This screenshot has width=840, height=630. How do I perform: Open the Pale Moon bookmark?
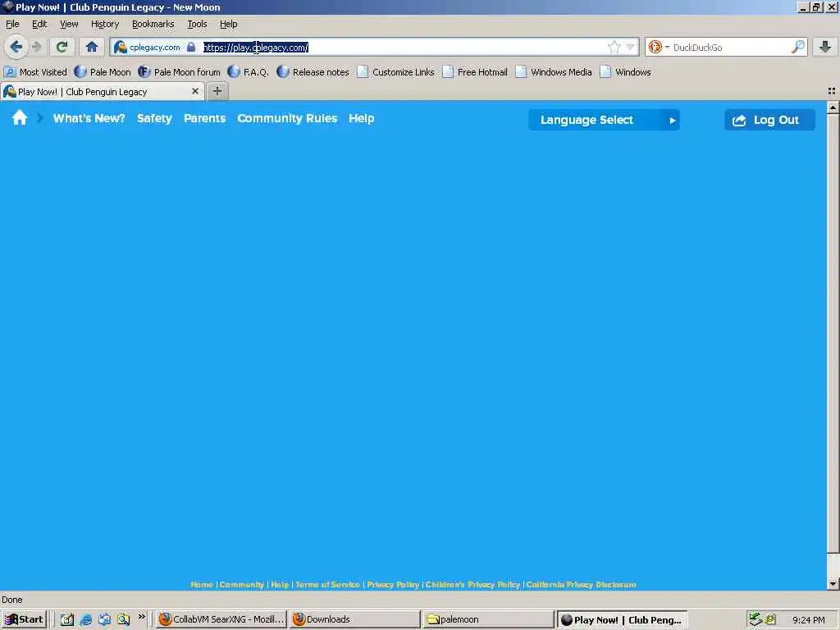click(x=103, y=72)
